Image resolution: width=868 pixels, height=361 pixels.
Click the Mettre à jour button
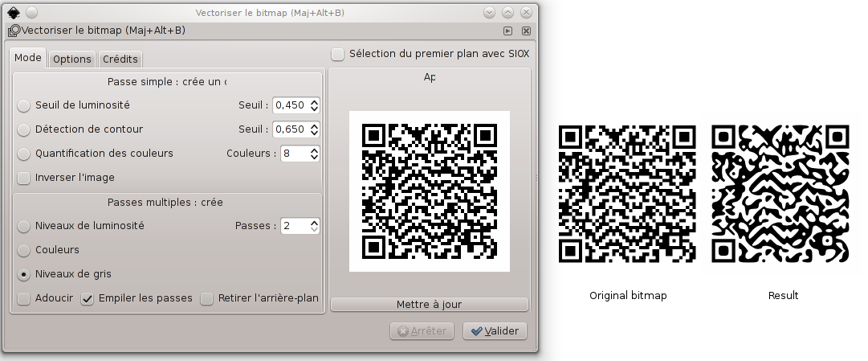point(429,305)
